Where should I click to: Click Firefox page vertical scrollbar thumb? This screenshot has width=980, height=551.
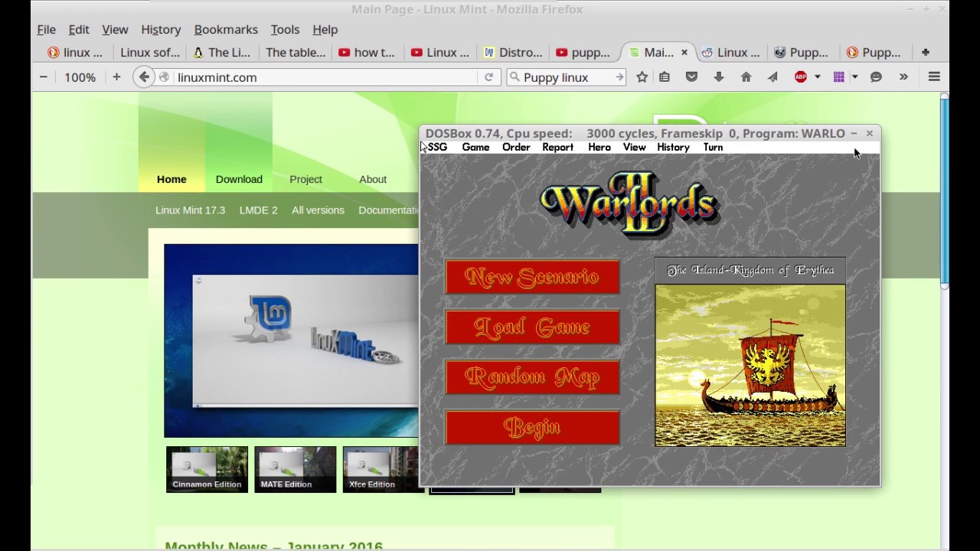[x=945, y=191]
